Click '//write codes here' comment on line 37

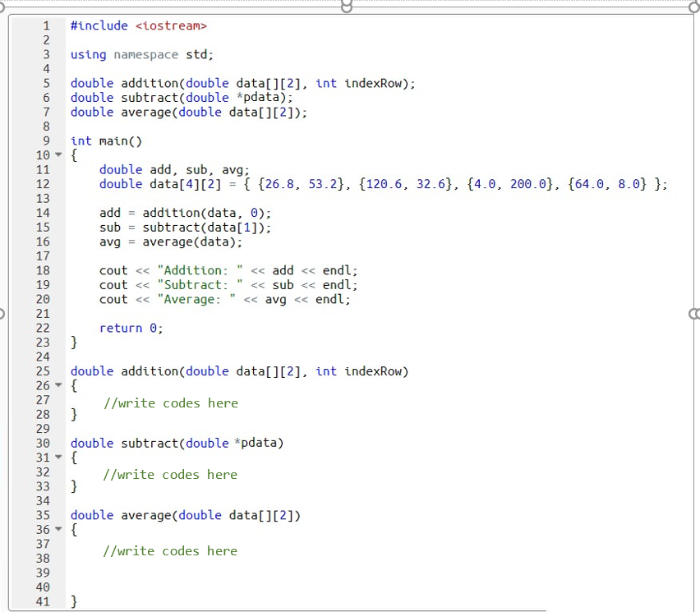(170, 551)
